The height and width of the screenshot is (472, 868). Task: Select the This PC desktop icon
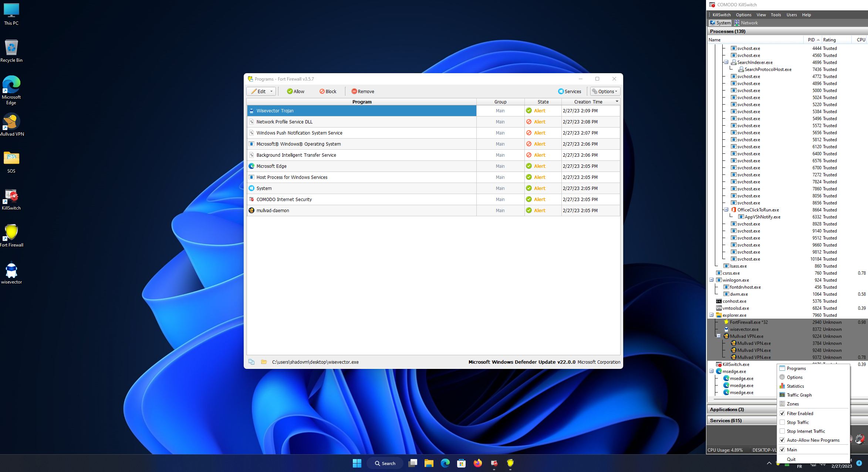coord(11,14)
